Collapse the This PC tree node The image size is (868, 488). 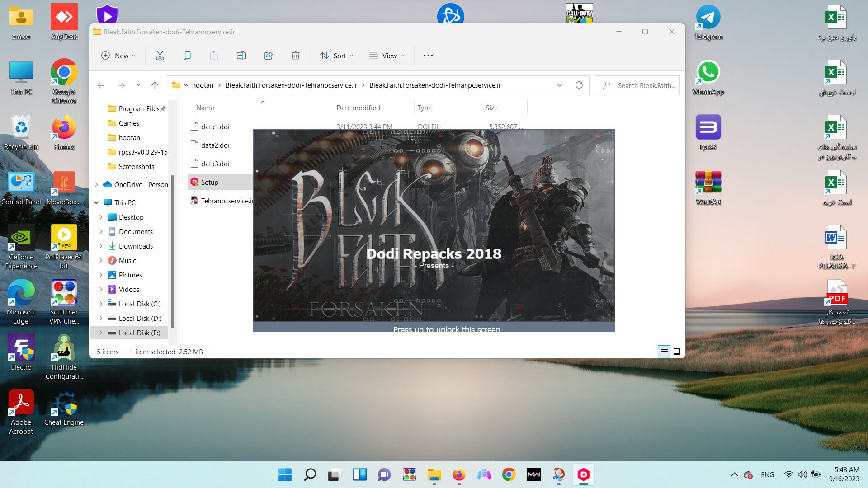tap(96, 202)
